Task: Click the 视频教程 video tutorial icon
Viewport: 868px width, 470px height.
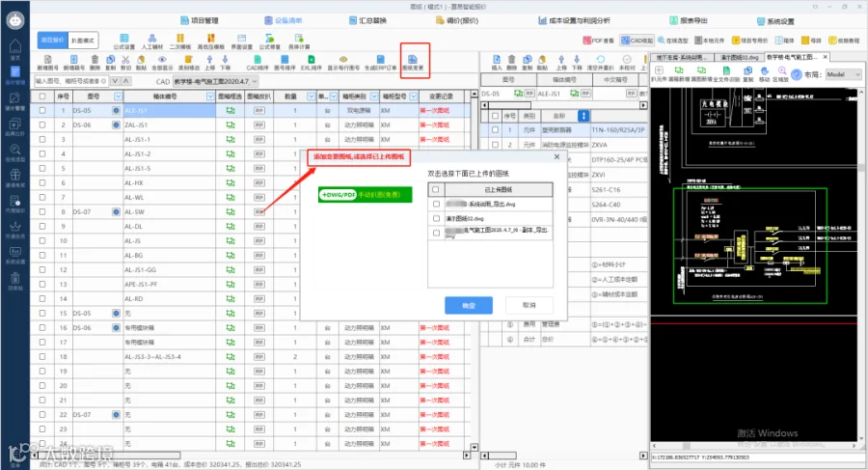Action: tap(844, 41)
